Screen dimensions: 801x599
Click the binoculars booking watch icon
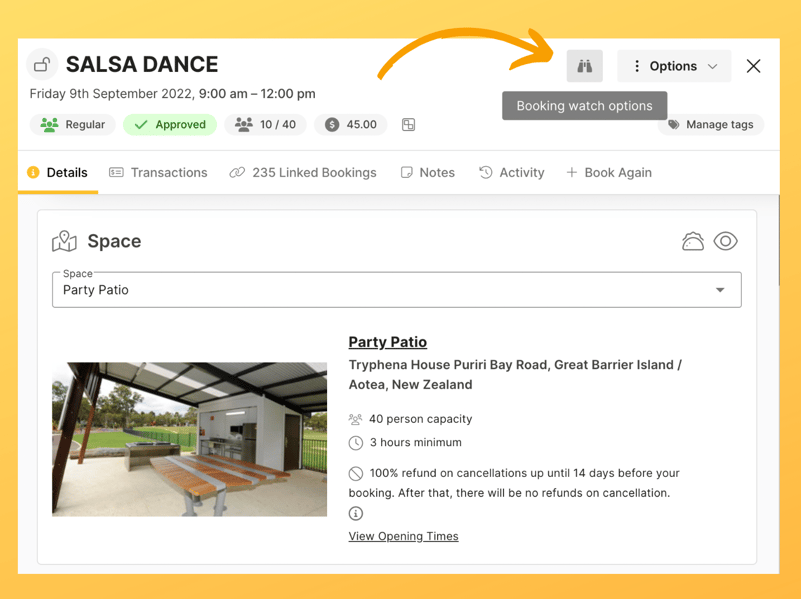584,66
